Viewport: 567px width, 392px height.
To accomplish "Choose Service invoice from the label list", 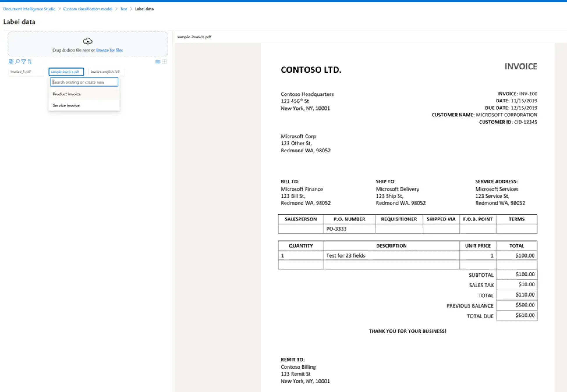I will (84, 105).
